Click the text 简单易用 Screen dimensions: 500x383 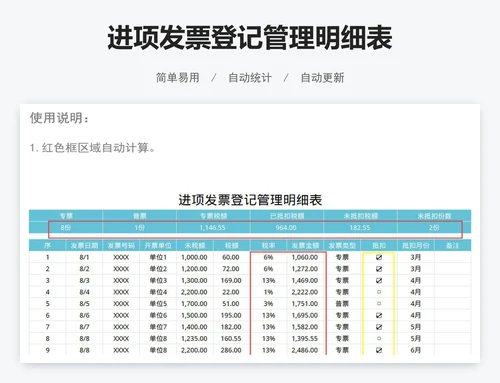(178, 78)
